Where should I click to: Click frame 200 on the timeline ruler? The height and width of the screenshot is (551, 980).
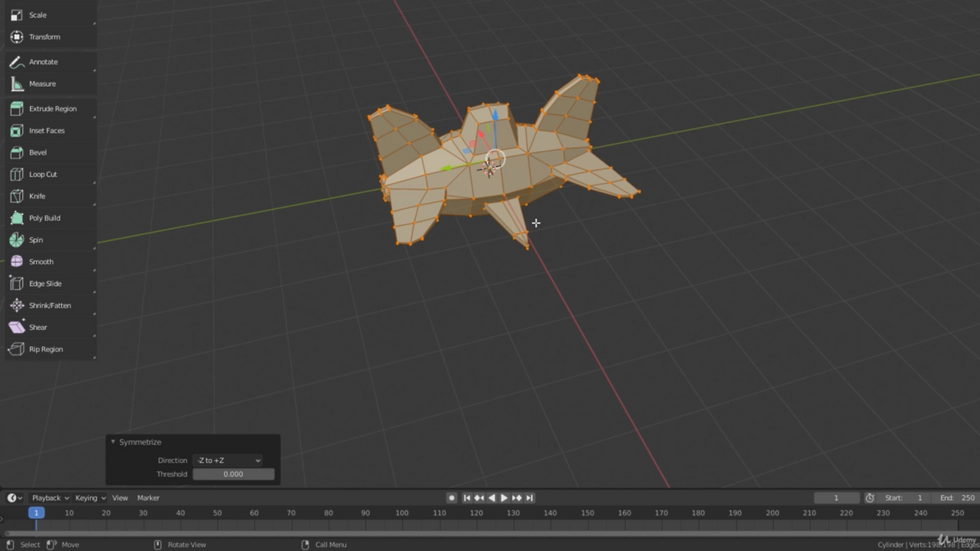tap(773, 513)
